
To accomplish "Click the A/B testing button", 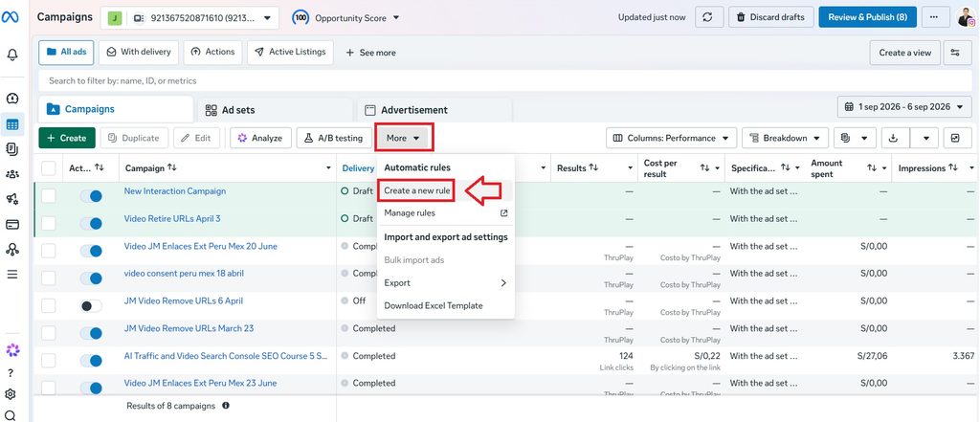I will pos(333,138).
